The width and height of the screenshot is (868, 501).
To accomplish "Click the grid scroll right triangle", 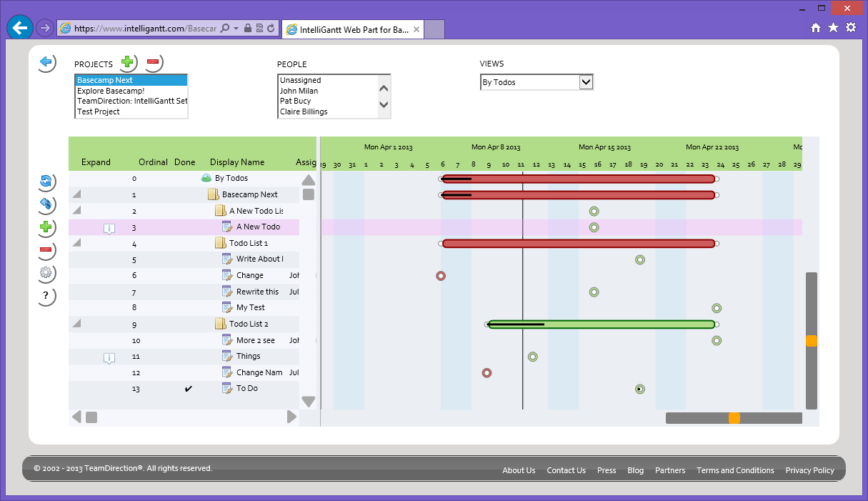I will point(291,417).
